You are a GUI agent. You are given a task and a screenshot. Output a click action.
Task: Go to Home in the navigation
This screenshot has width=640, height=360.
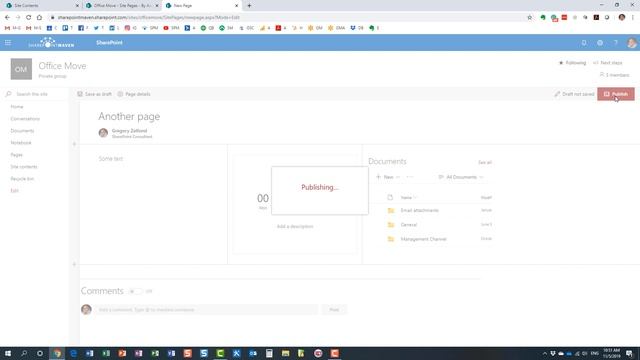tap(17, 107)
